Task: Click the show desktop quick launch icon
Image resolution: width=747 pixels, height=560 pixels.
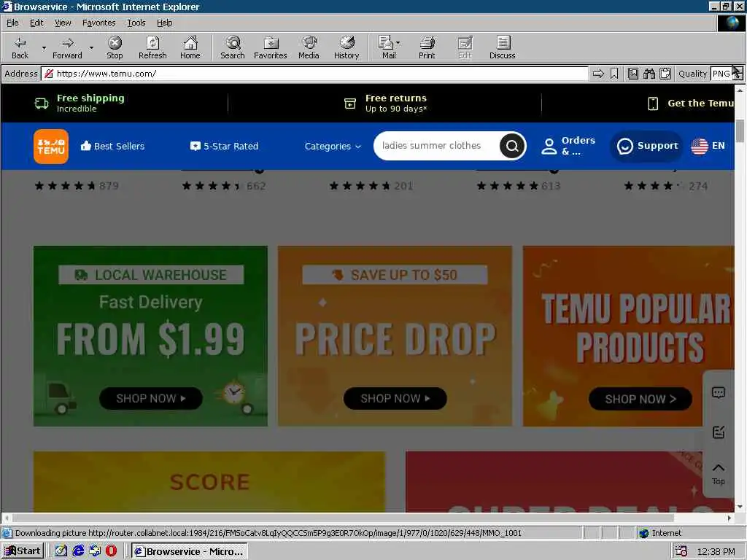Action: pos(95,551)
